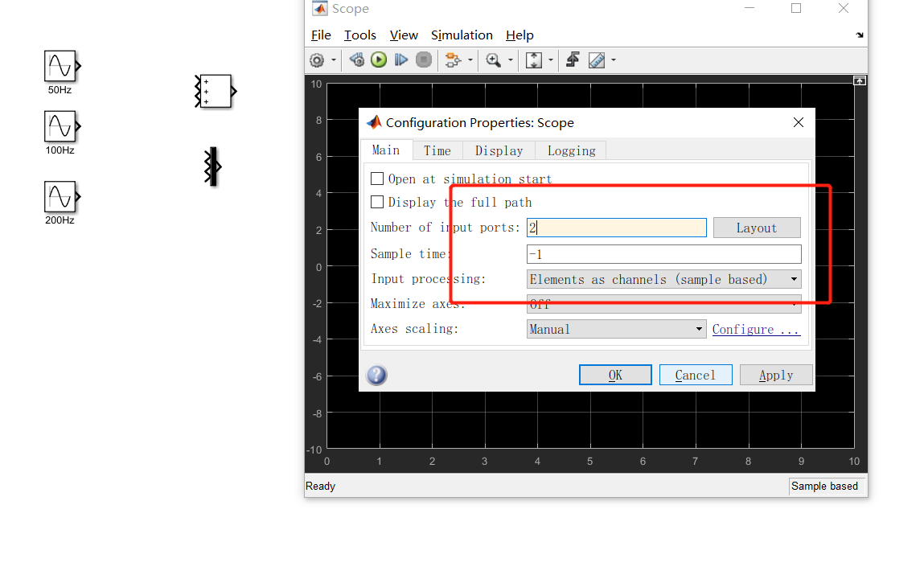The height and width of the screenshot is (575, 924).
Task: Select the Mux block
Action: [213, 166]
